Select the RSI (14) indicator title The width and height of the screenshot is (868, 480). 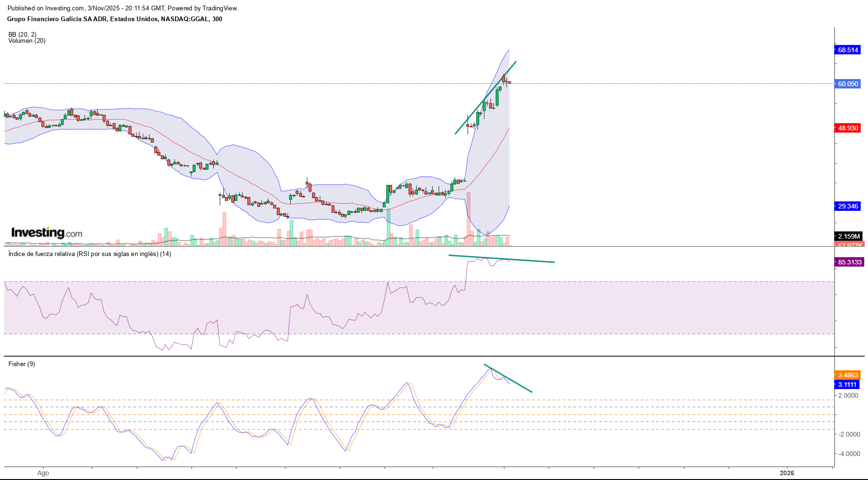[89, 254]
